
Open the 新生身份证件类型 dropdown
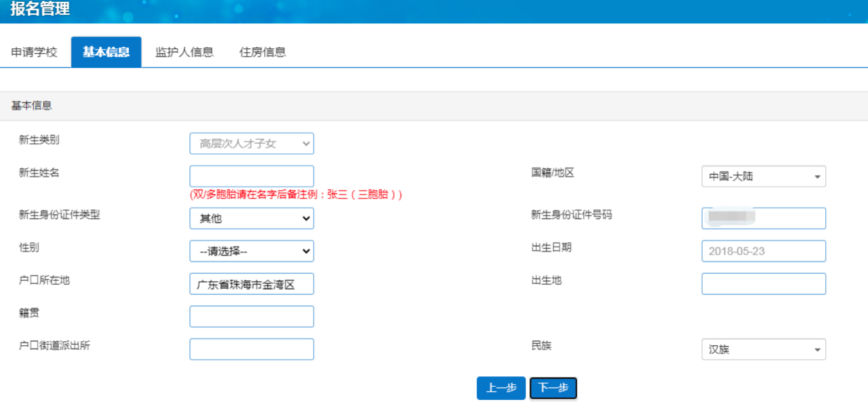point(251,219)
